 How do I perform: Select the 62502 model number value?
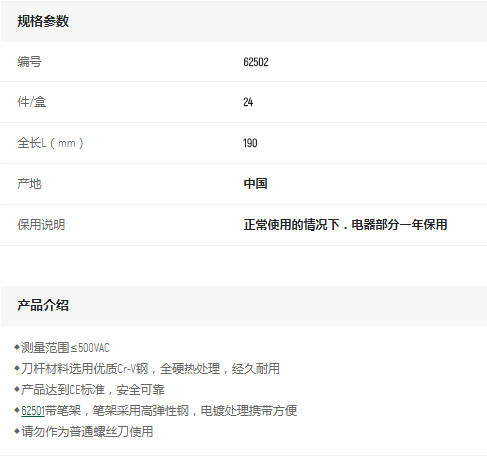coord(256,62)
